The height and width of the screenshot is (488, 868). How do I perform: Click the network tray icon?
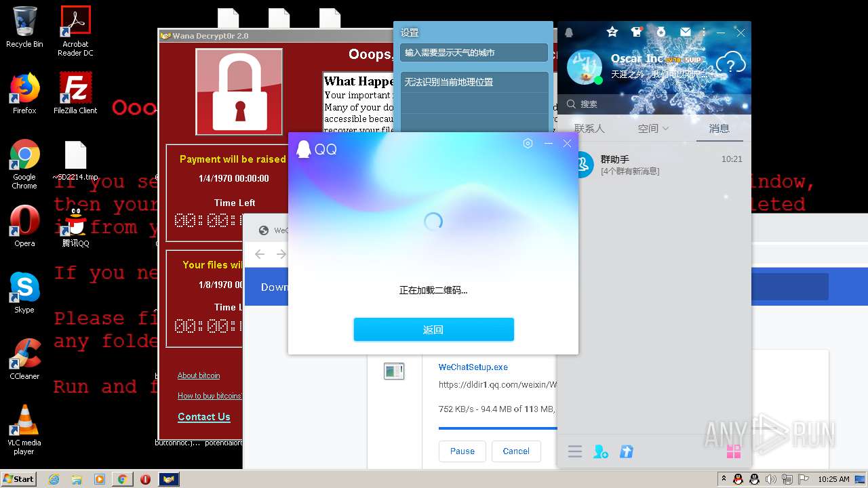[x=787, y=479]
